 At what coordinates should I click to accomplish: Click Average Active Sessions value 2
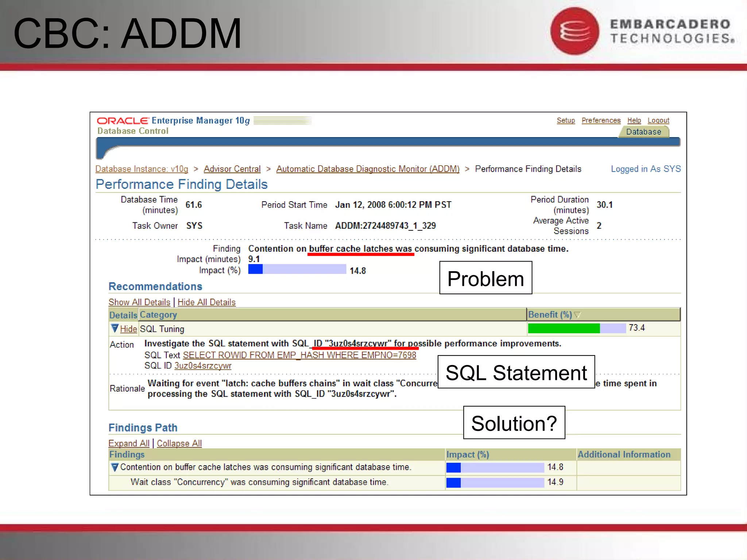click(599, 226)
